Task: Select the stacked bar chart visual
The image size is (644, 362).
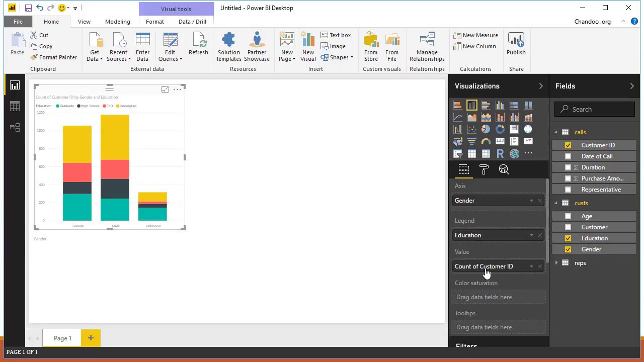Action: [x=457, y=105]
